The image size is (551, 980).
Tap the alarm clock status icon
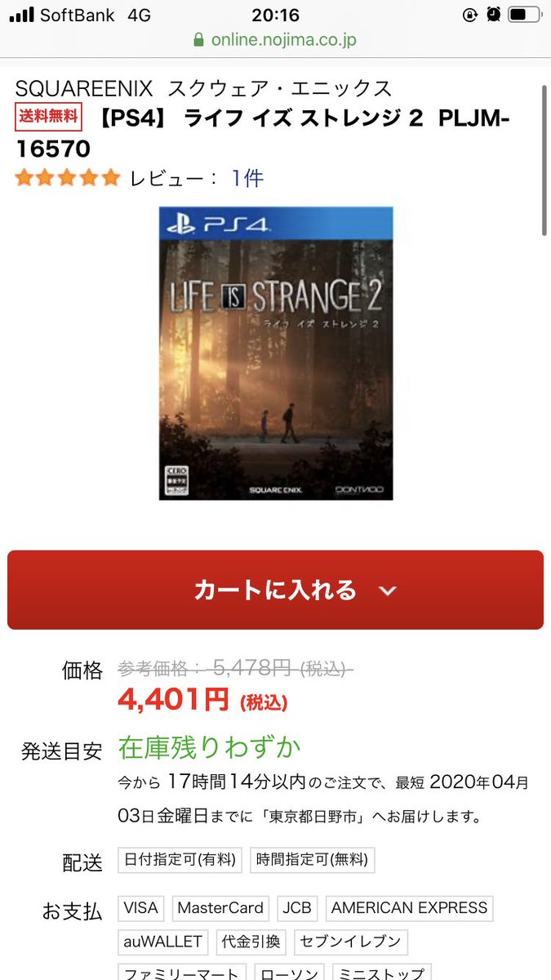tap(493, 15)
